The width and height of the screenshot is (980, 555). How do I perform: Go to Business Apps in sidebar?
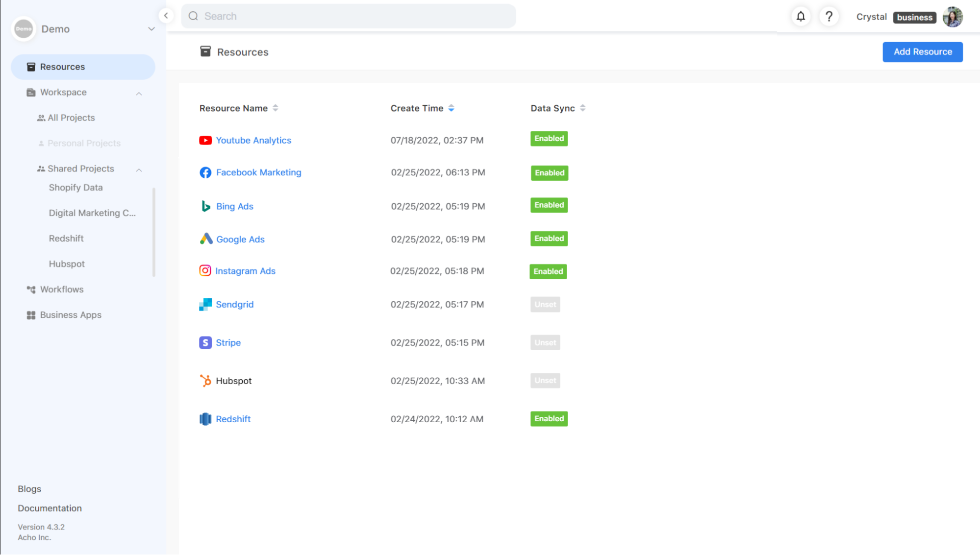(71, 315)
